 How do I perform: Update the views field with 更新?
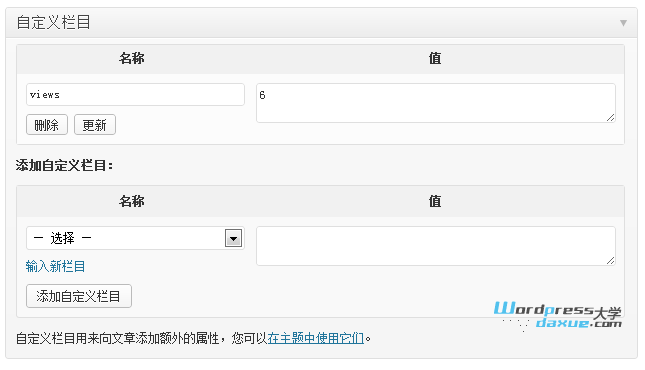95,125
